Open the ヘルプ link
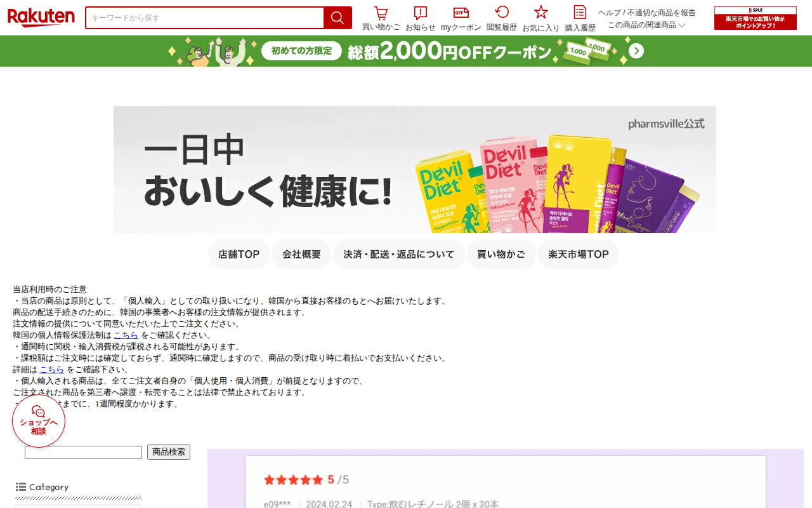This screenshot has height=508, width=812. (x=609, y=13)
